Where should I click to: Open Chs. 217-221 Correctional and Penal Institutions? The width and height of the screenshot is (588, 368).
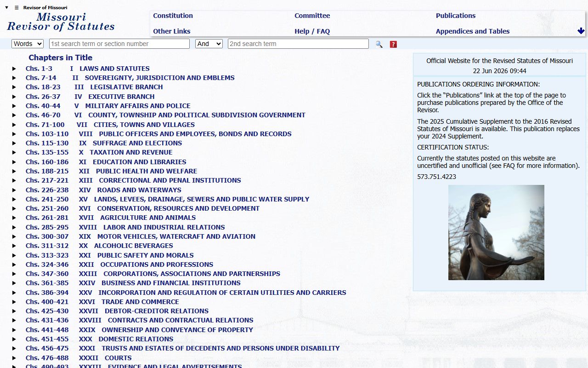[x=133, y=180]
